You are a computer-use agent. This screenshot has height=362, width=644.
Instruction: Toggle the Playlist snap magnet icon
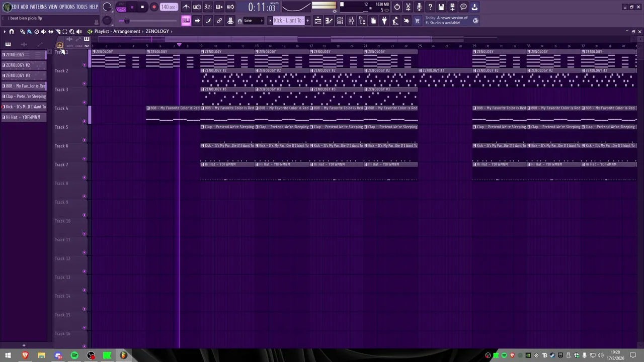point(11,32)
